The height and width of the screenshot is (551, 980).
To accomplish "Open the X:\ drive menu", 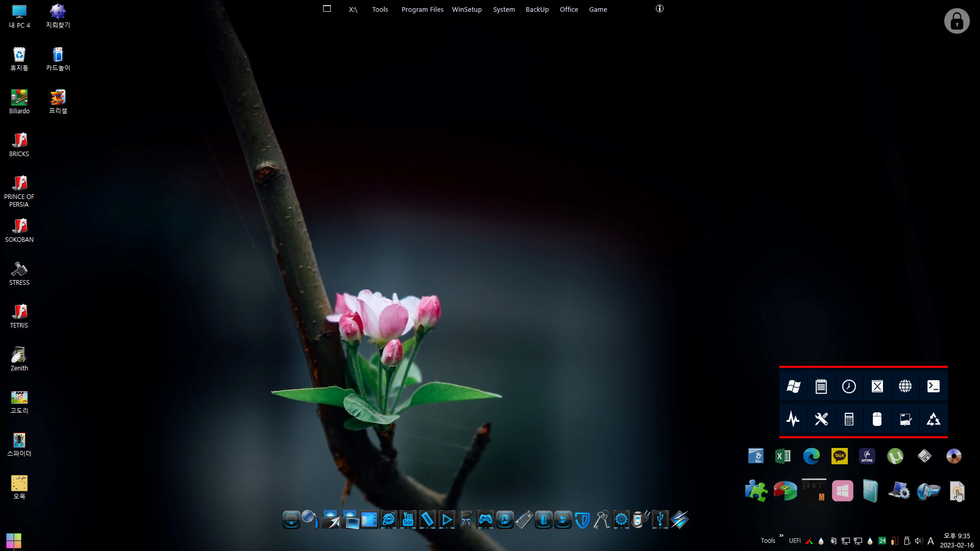I will pyautogui.click(x=353, y=9).
